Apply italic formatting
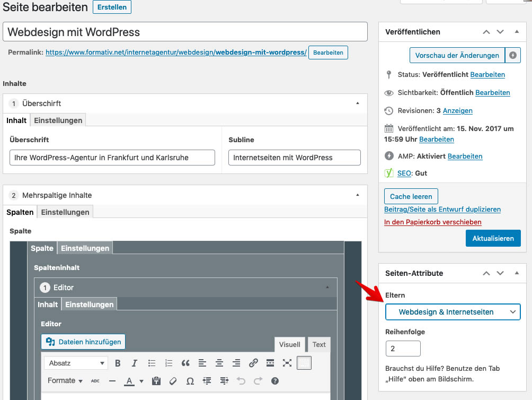The image size is (532, 400). coord(133,363)
